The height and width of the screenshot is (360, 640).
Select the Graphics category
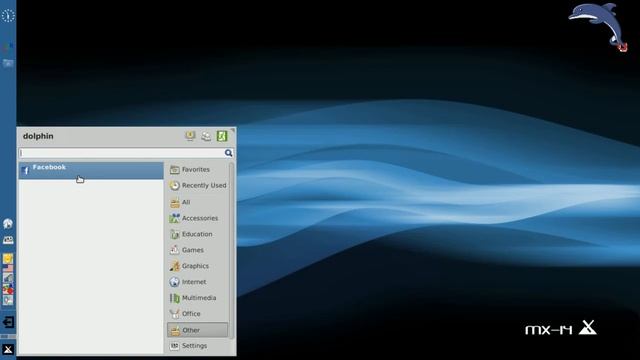(x=198, y=266)
